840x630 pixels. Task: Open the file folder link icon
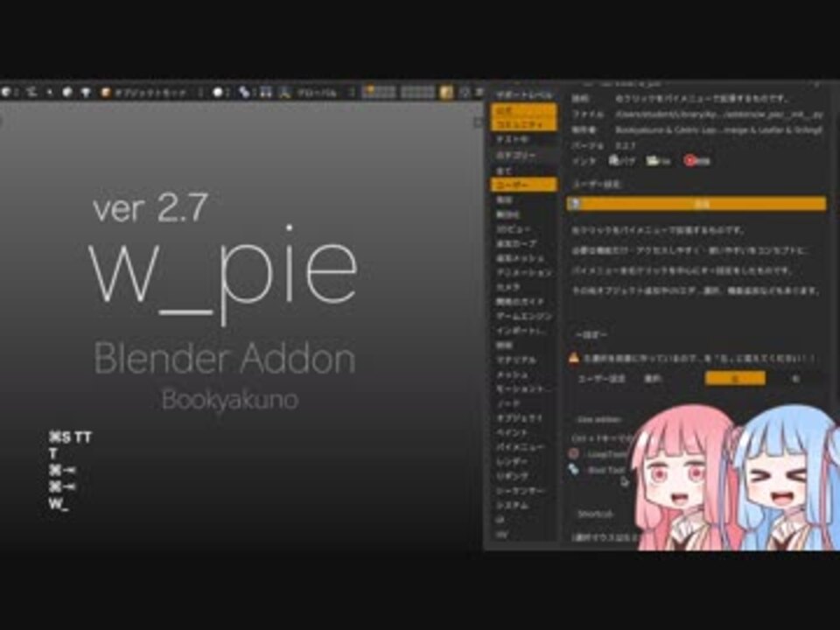coord(653,160)
